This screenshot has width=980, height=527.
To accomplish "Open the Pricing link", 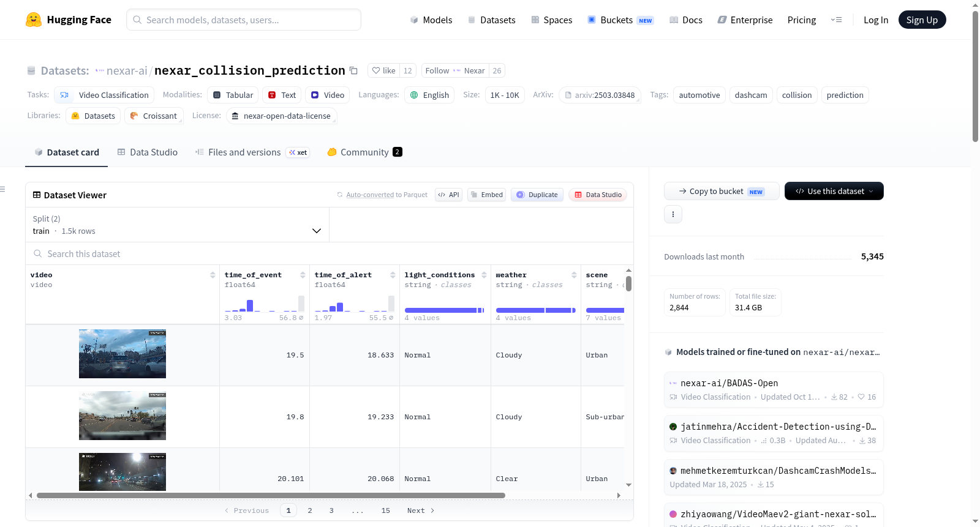I will (802, 20).
